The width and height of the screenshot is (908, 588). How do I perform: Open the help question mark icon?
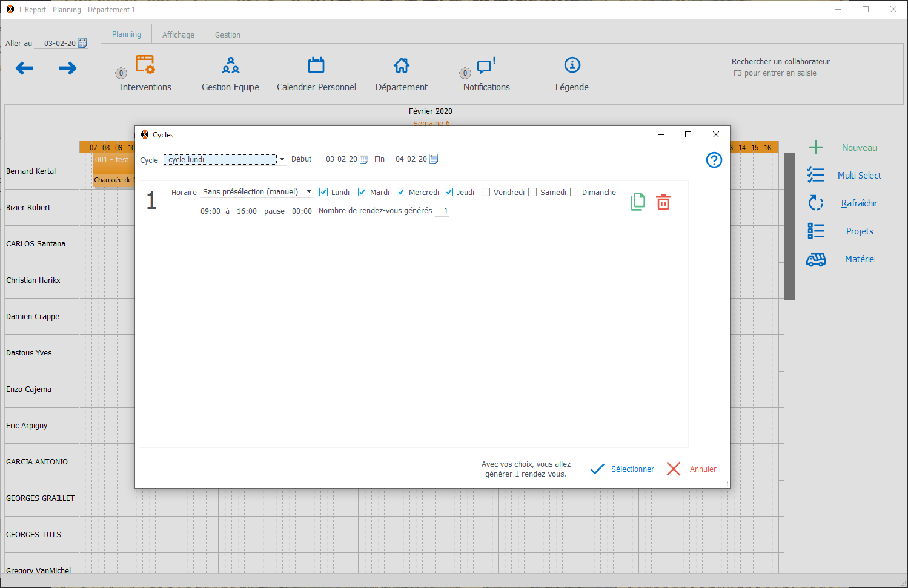[x=714, y=160]
